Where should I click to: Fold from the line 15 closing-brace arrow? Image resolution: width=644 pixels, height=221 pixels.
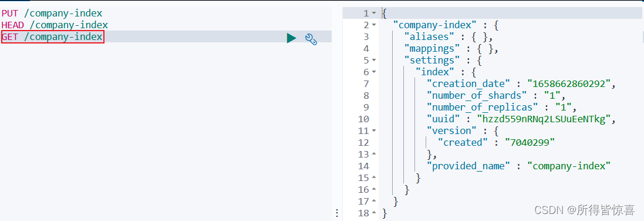pos(374,178)
